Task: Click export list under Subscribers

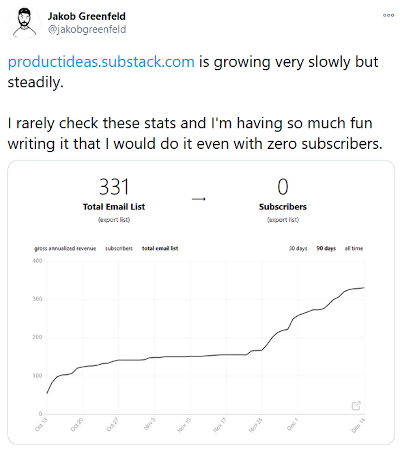Action: pyautogui.click(x=283, y=220)
